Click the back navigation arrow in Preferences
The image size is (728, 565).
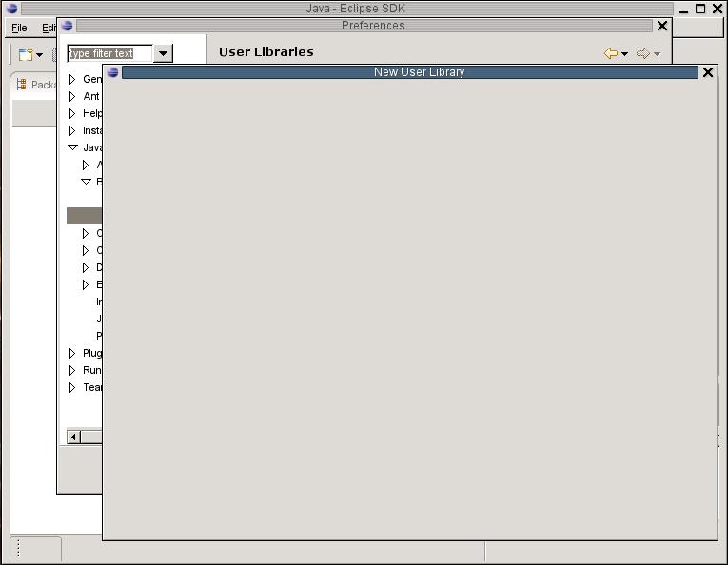(611, 53)
